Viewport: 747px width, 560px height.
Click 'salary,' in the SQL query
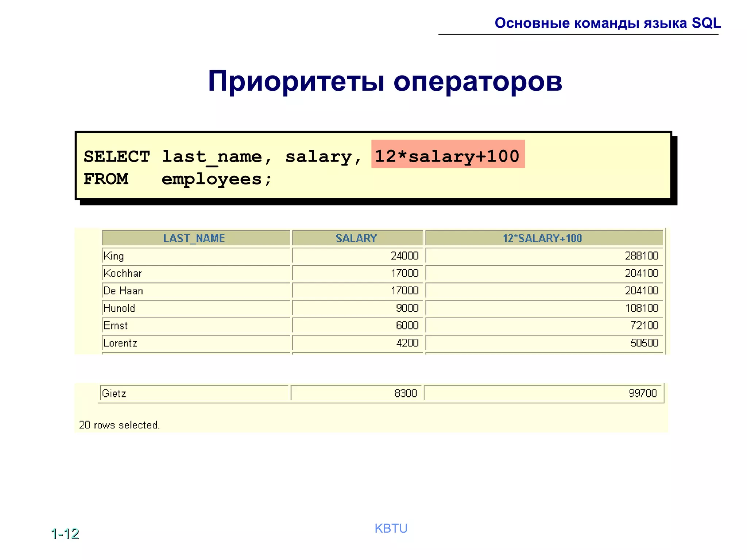(323, 157)
